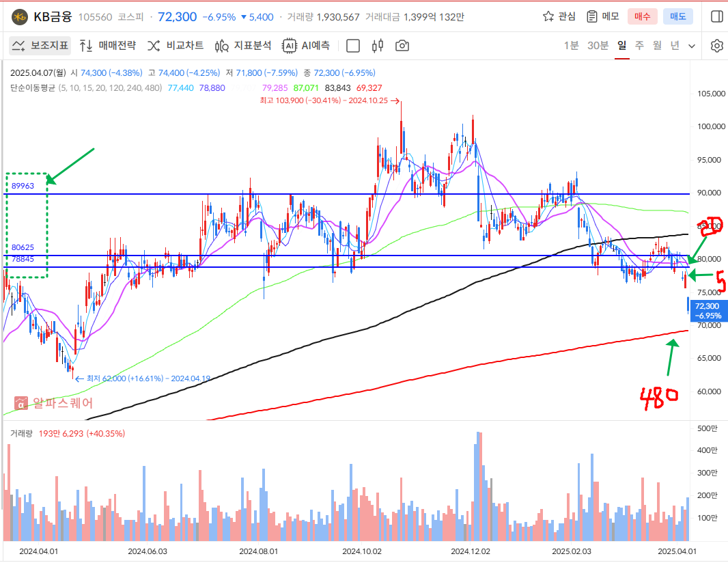Select the 78845 horizontal line label
Viewport: 728px width, 565px height.
click(23, 259)
